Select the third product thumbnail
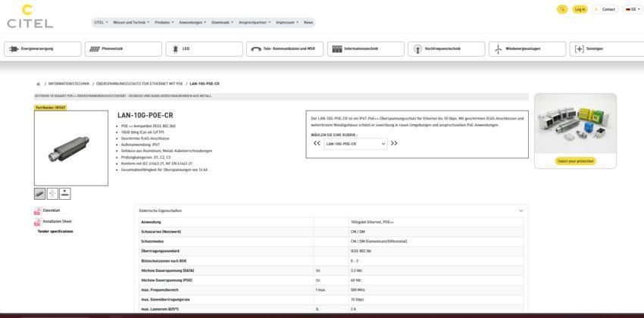Screen dimensions: 644x318 coord(65,194)
